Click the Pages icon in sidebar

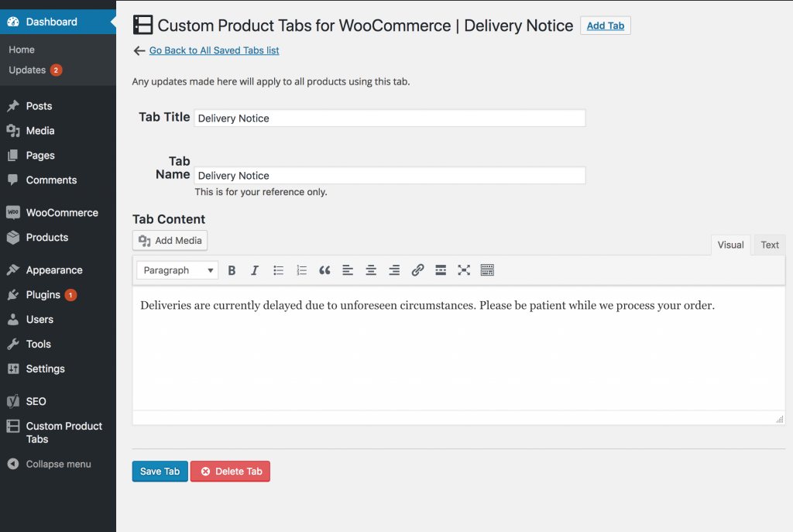[13, 155]
